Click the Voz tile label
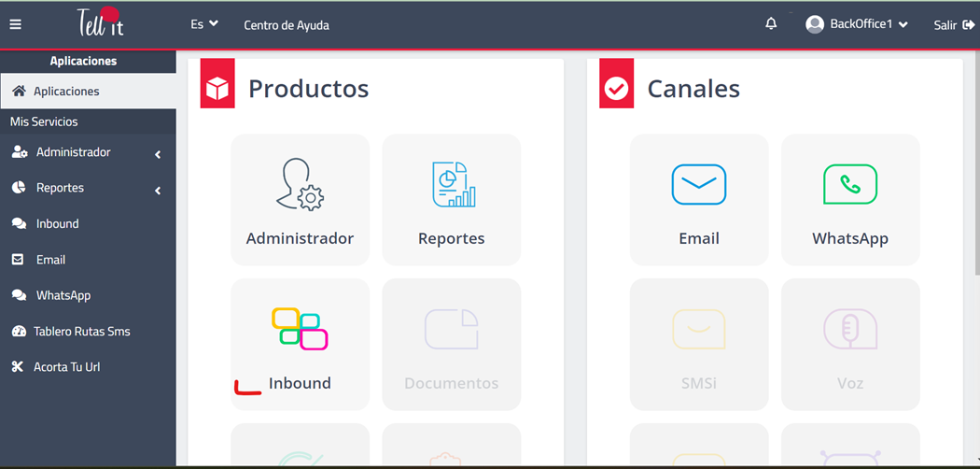This screenshot has height=469, width=980. [850, 383]
